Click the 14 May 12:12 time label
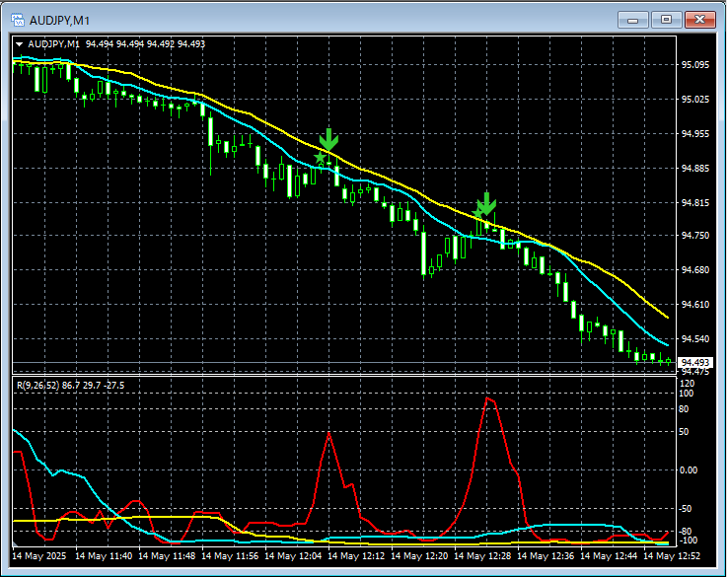 pyautogui.click(x=356, y=555)
